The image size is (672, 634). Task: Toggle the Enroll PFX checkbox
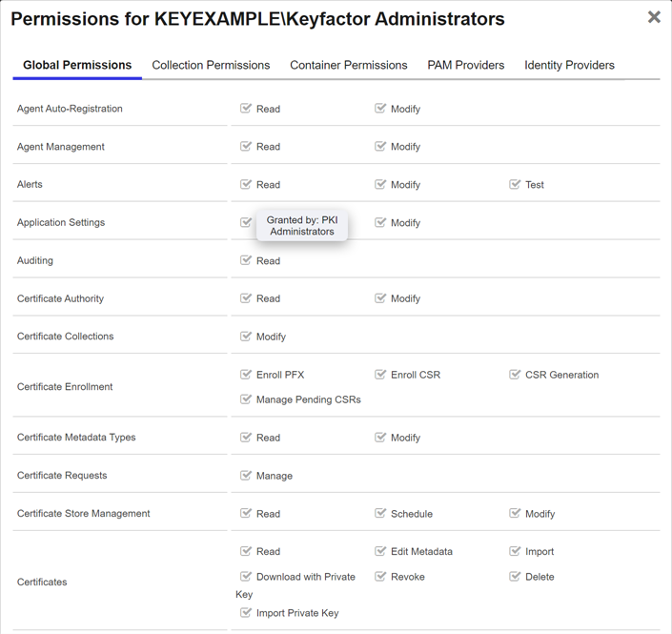pos(246,375)
